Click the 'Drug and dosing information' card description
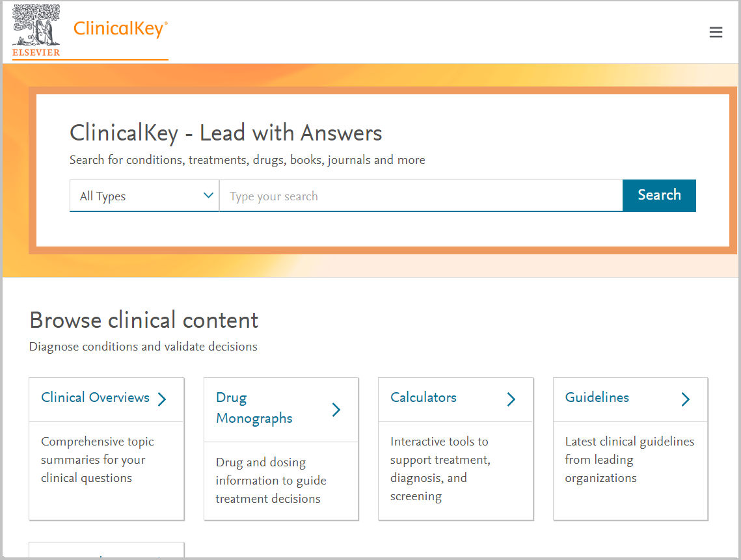This screenshot has width=741, height=560. click(x=271, y=481)
